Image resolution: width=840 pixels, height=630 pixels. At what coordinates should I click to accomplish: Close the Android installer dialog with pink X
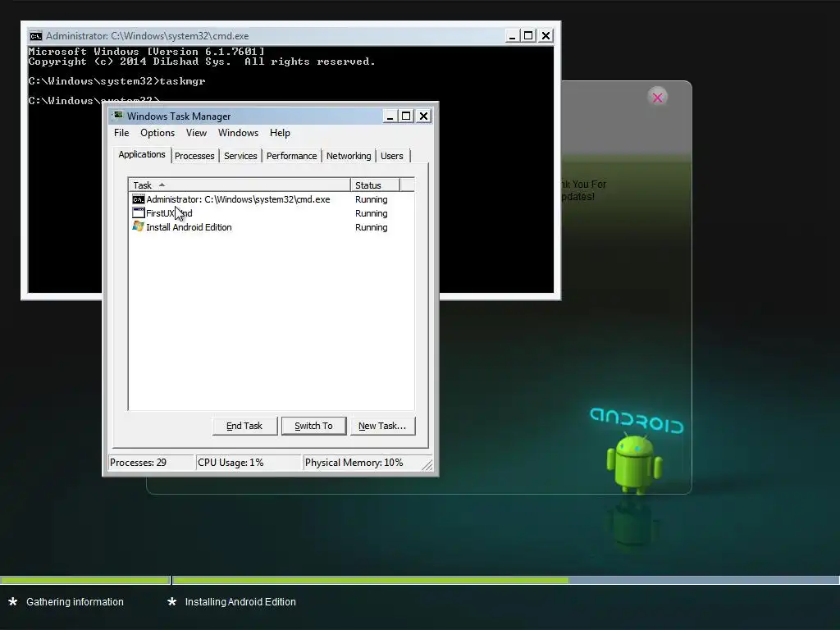pyautogui.click(x=657, y=98)
